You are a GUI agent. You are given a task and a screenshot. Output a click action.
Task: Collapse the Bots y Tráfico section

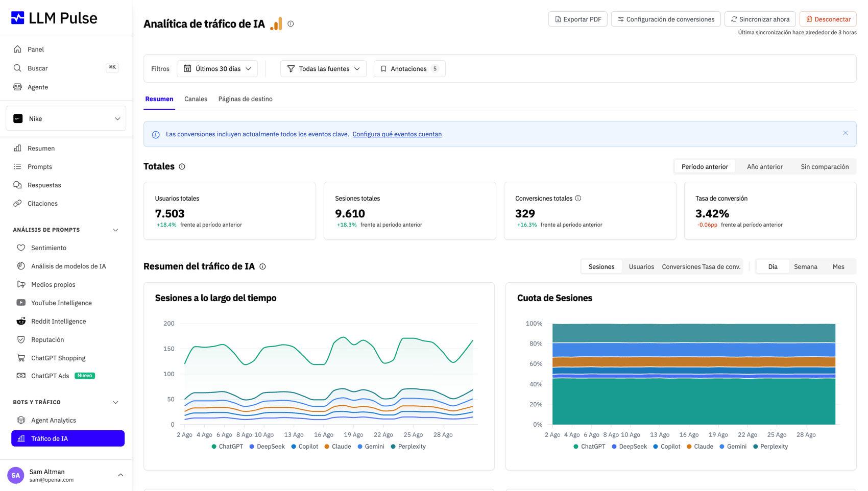(x=115, y=403)
